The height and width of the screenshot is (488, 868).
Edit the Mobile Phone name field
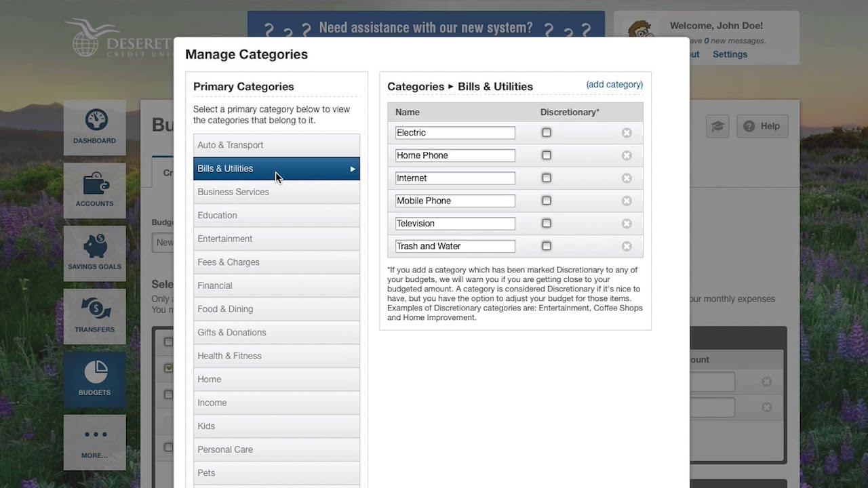tap(455, 201)
